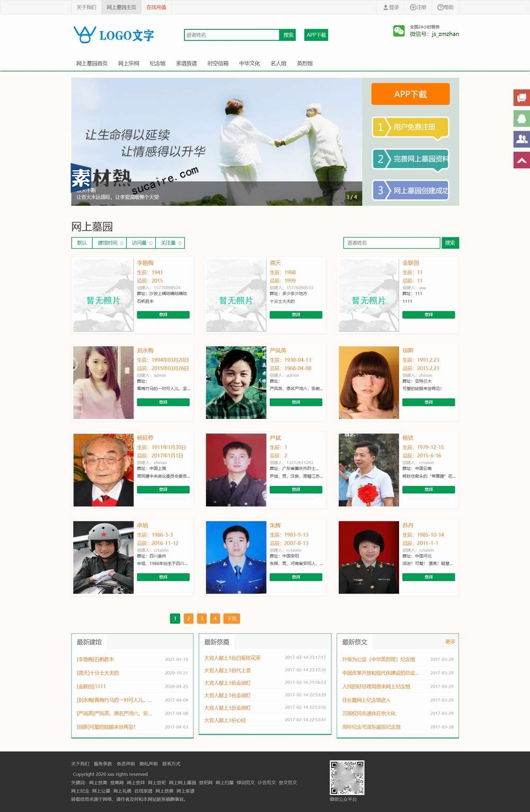Toggle sort by 访问量
The width and height of the screenshot is (530, 812).
[141, 243]
